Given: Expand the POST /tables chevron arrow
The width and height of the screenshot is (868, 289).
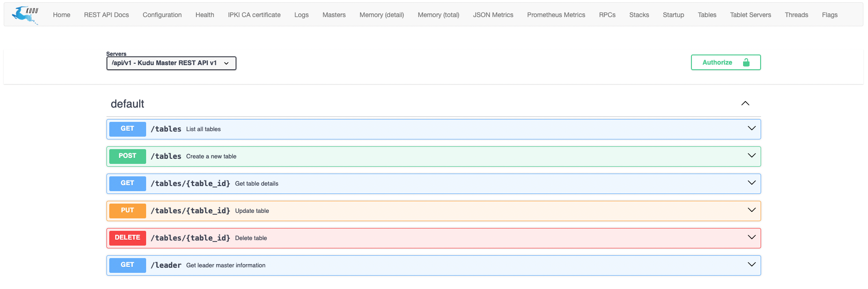Looking at the screenshot, I should click(x=751, y=156).
